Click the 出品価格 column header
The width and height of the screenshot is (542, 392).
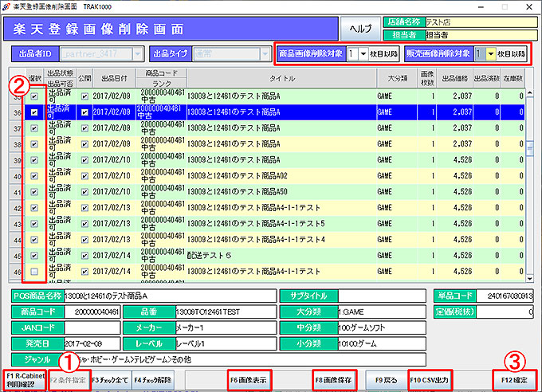[x=455, y=78]
